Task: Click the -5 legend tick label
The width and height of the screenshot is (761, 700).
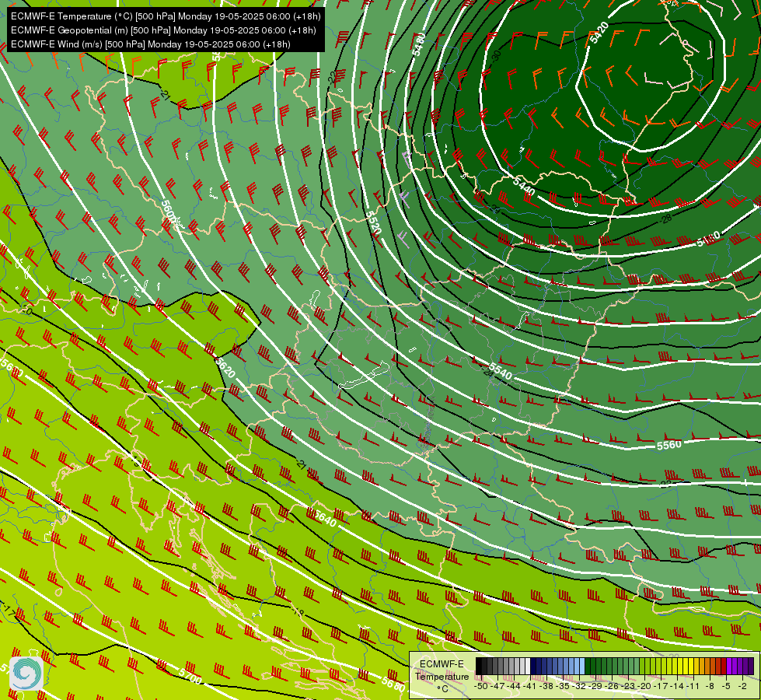Action: (x=727, y=686)
